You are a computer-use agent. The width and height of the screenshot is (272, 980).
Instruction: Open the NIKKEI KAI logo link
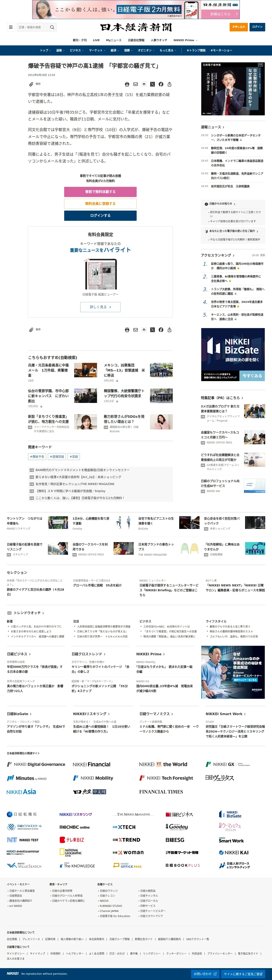234,853
